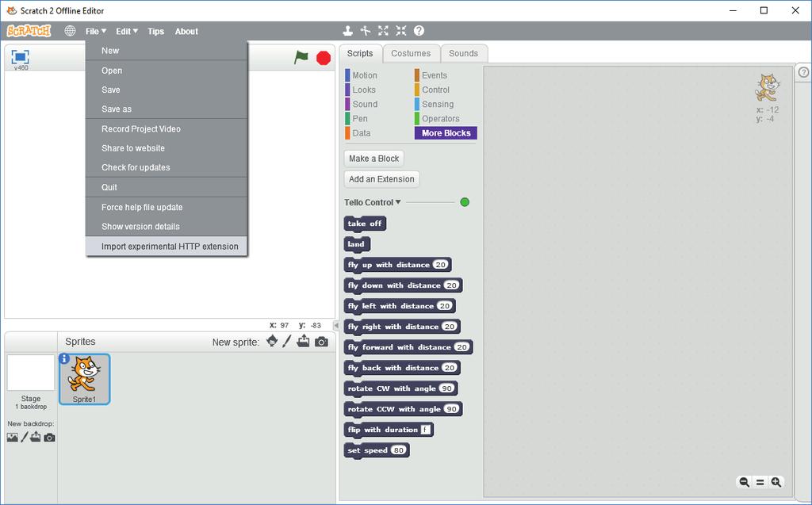Select the More Blocks category
The height and width of the screenshot is (505, 812).
[x=446, y=133]
